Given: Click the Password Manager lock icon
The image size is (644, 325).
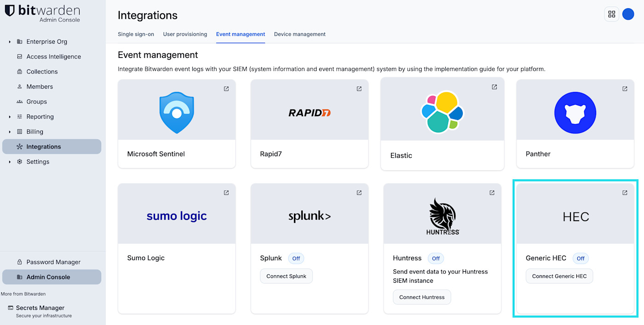Looking at the screenshot, I should [x=19, y=262].
